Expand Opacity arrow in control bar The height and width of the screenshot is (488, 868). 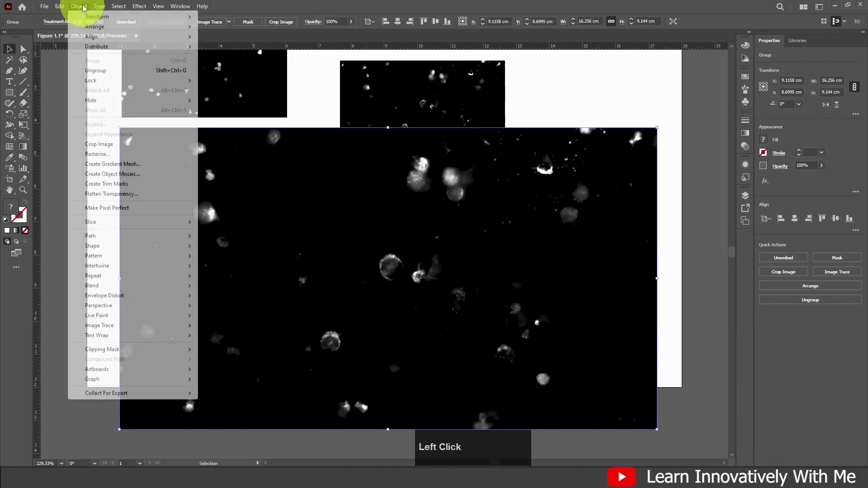click(351, 22)
